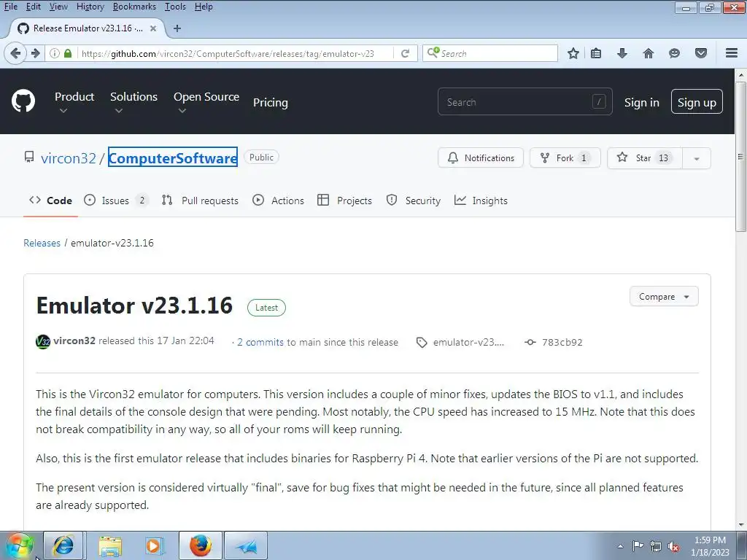Screen dimensions: 747x560
Task: Click the paper plane taskbar app
Action: point(246,545)
